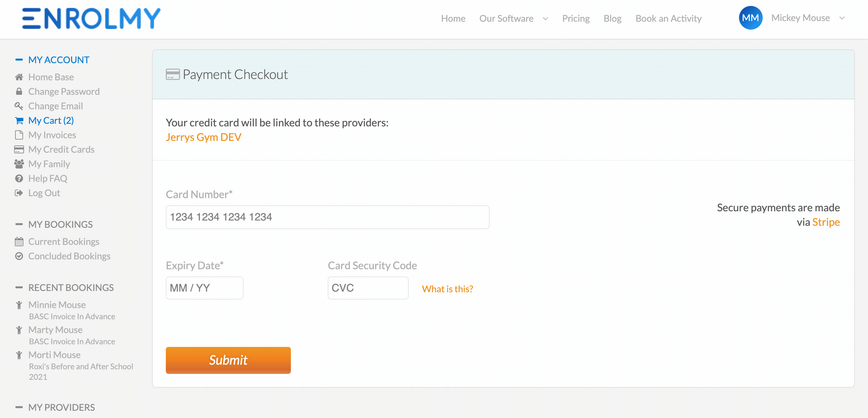
Task: Click the My Credit Cards card icon
Action: [x=19, y=150]
